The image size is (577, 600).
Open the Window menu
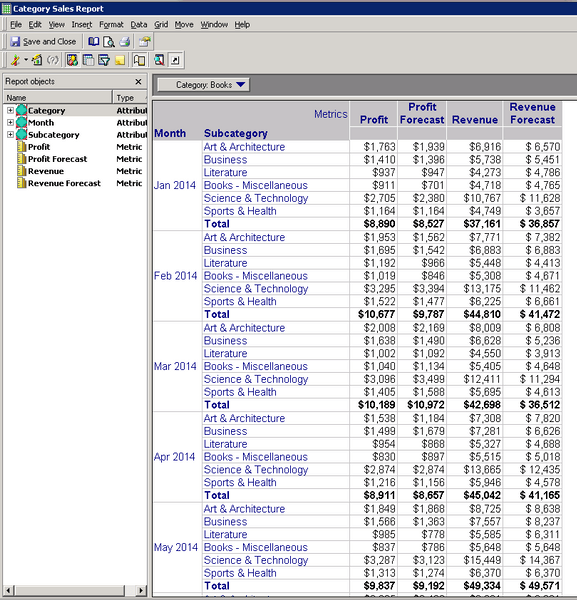(x=214, y=24)
